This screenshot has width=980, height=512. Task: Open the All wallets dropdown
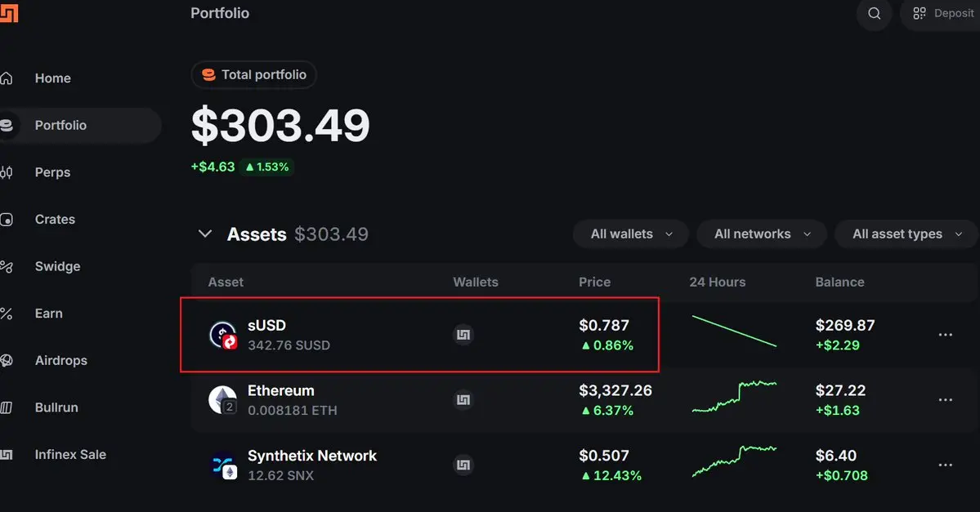point(631,234)
